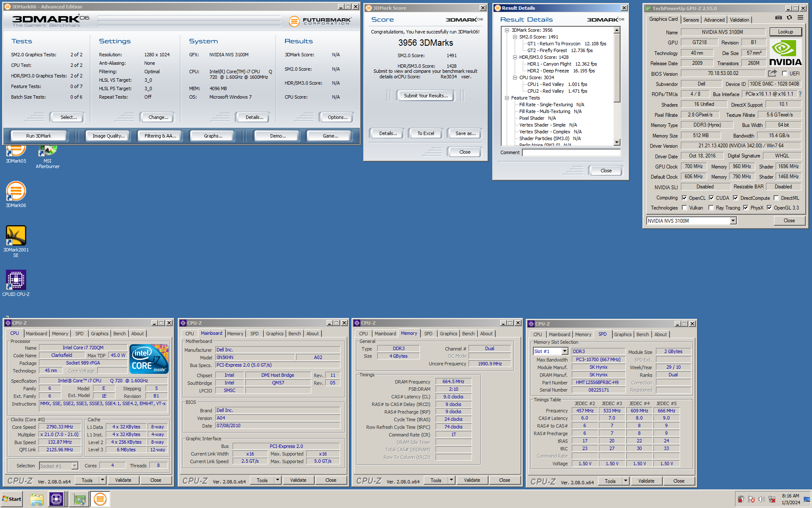Screen dimensions: 812x508
Task: Collapse the Feature Tests tree node
Action: pos(507,98)
